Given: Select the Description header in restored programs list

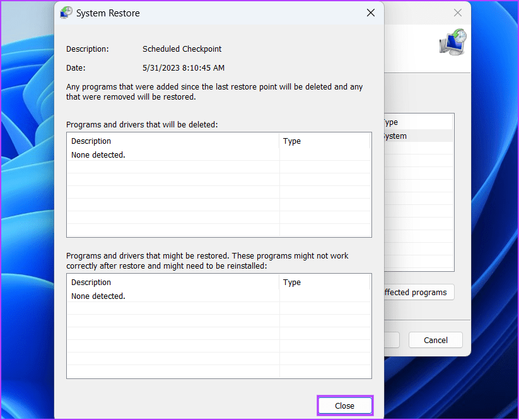Looking at the screenshot, I should click(91, 282).
